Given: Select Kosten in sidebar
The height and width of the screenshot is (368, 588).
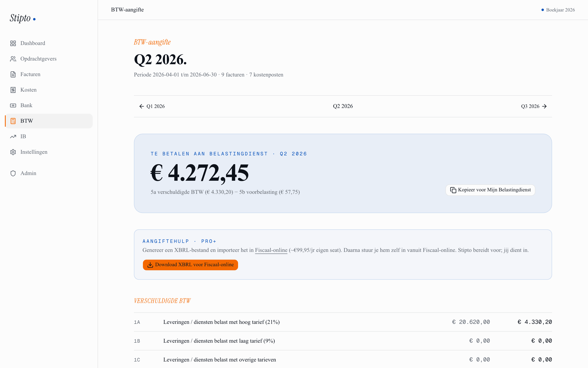Looking at the screenshot, I should [x=49, y=90].
